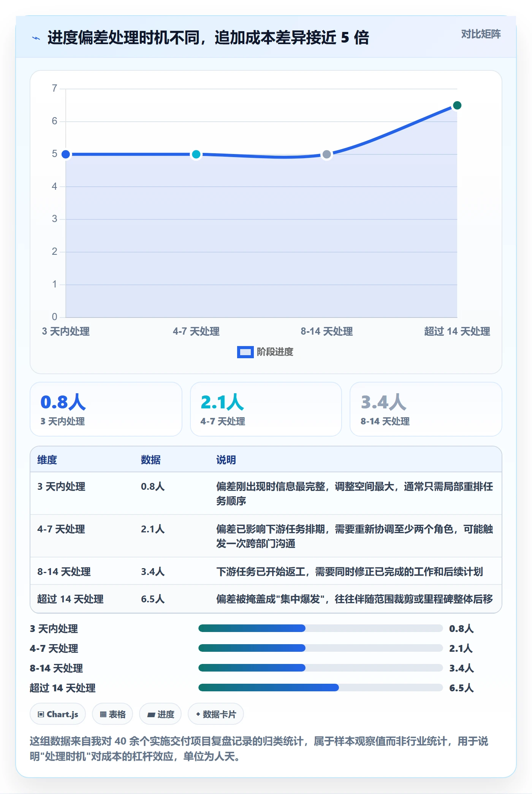Image resolution: width=532 pixels, height=794 pixels.
Task: Click the diamond icon in 数据卡片 tag
Action: [x=198, y=715]
